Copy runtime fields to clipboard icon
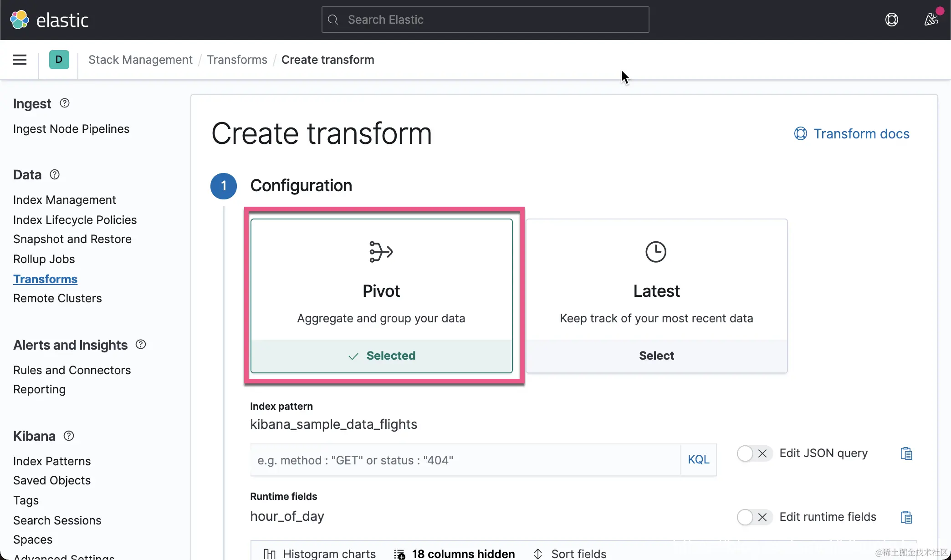This screenshot has width=951, height=560. (x=906, y=517)
